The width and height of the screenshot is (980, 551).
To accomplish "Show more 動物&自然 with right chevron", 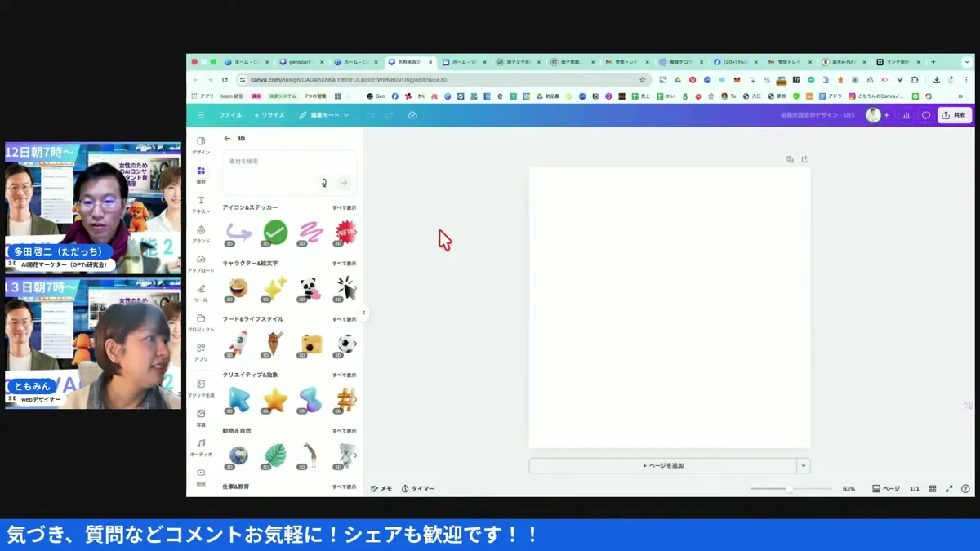I will [x=355, y=455].
